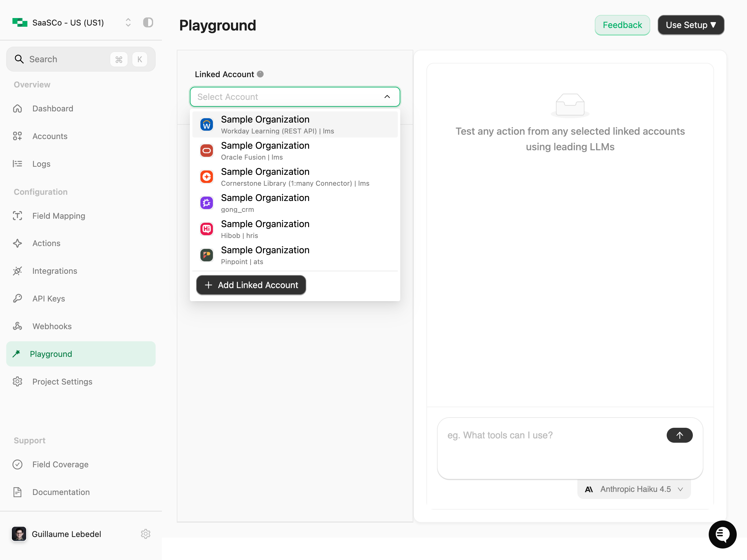The height and width of the screenshot is (560, 747).
Task: Collapse the Select Account dropdown
Action: click(x=387, y=97)
